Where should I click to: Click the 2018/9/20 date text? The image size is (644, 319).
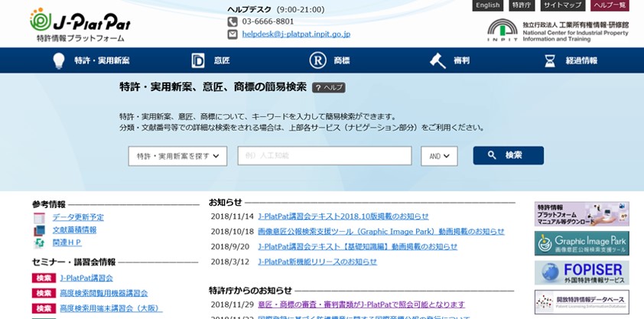point(230,247)
